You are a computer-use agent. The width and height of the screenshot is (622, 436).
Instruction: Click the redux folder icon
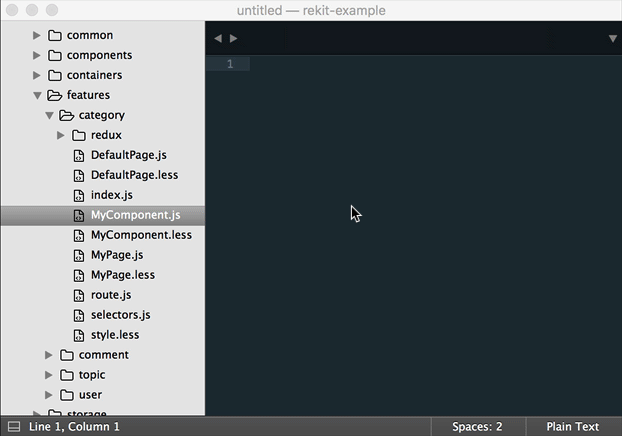(79, 135)
